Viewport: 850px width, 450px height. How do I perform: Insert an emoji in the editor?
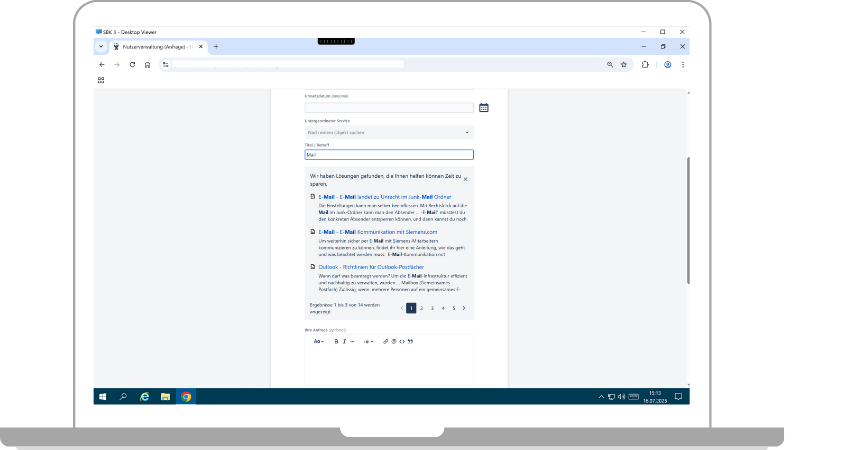(394, 342)
